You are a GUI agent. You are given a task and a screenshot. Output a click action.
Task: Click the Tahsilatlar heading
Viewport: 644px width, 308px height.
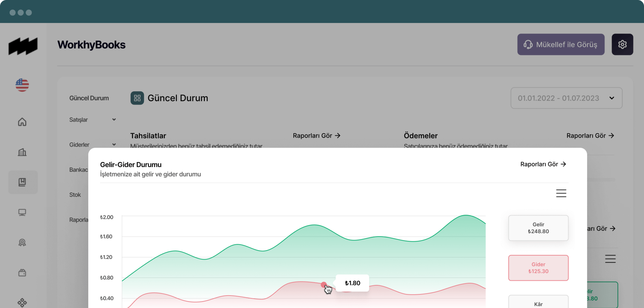click(148, 136)
